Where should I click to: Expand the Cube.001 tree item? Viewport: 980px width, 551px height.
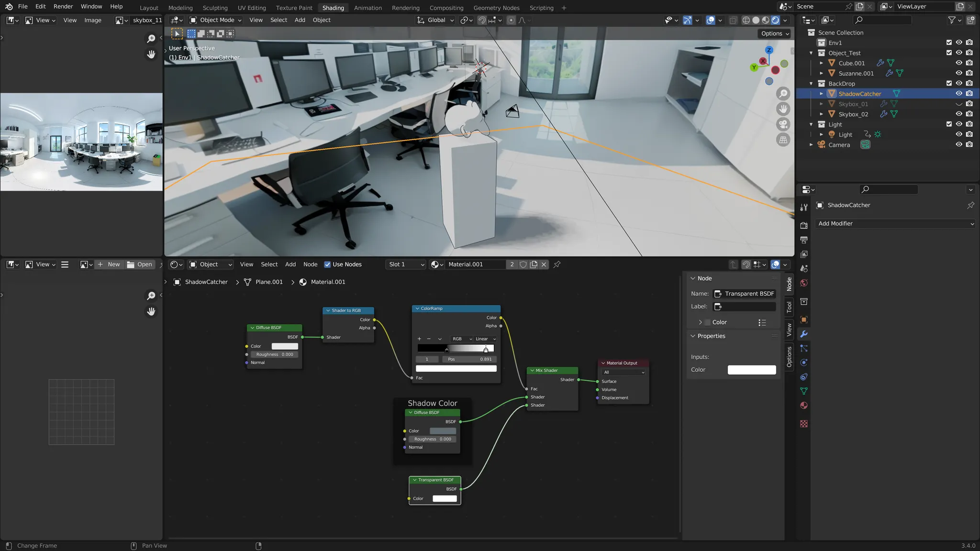pos(821,63)
